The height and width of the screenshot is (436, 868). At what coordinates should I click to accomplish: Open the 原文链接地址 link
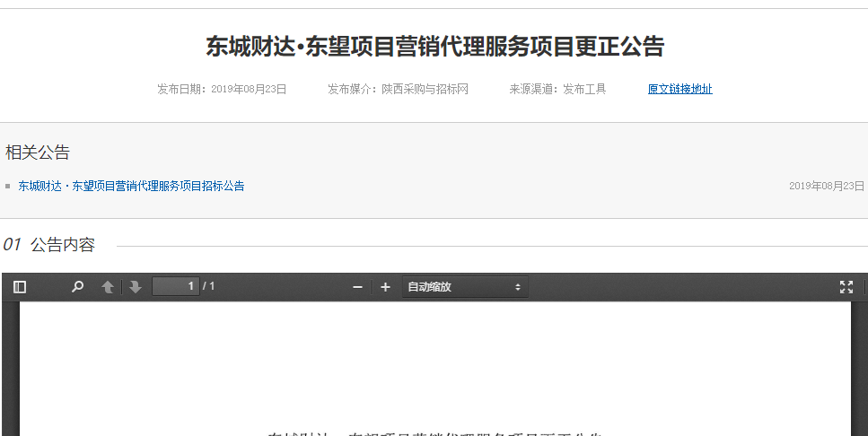click(x=679, y=89)
